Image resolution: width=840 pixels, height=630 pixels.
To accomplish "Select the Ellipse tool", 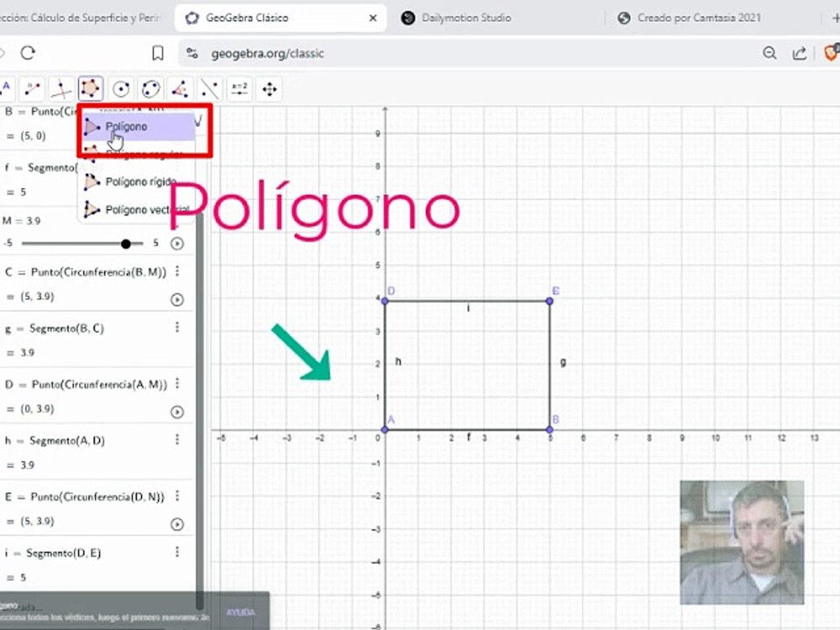I will click(x=151, y=88).
